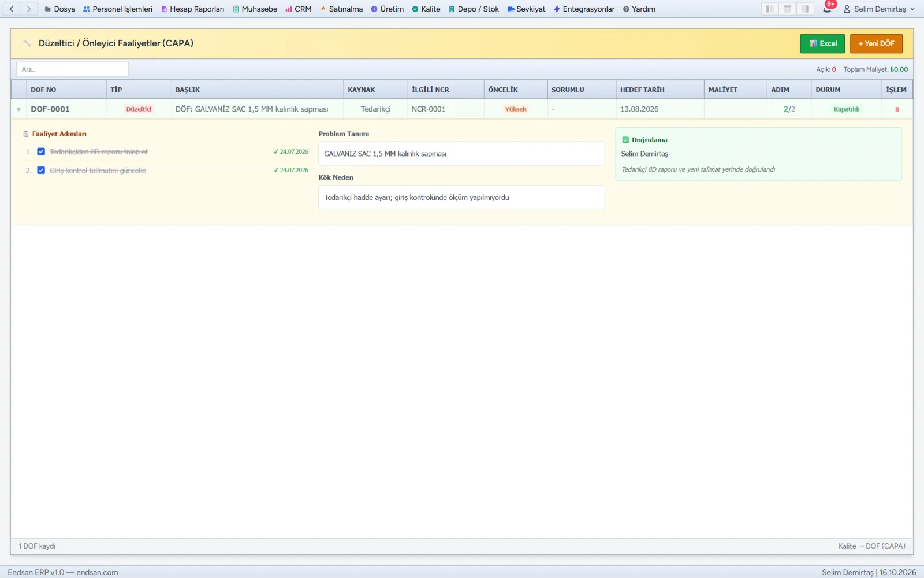
Task: Collapse the DOF-0001 row details
Action: [18, 109]
